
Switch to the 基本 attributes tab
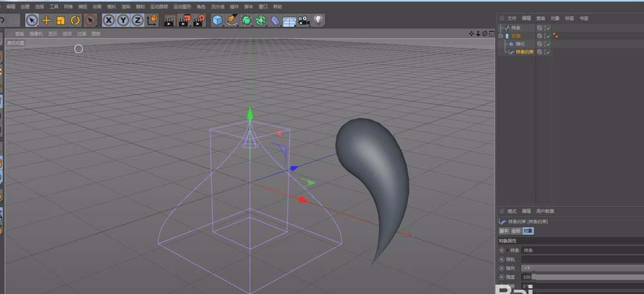[504, 231]
